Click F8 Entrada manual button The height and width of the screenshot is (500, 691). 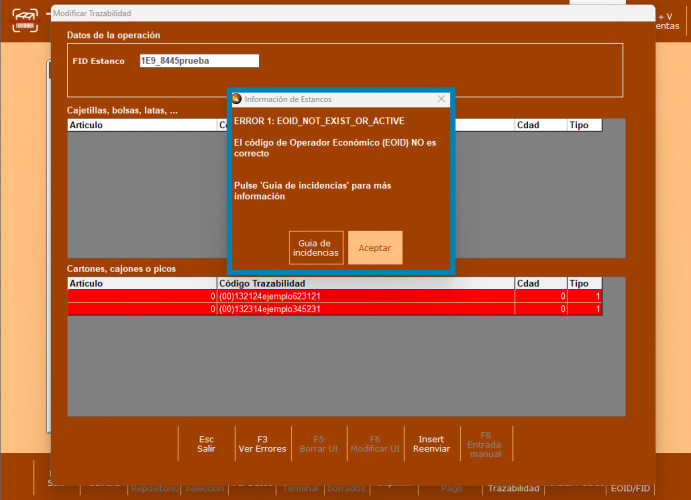point(486,444)
